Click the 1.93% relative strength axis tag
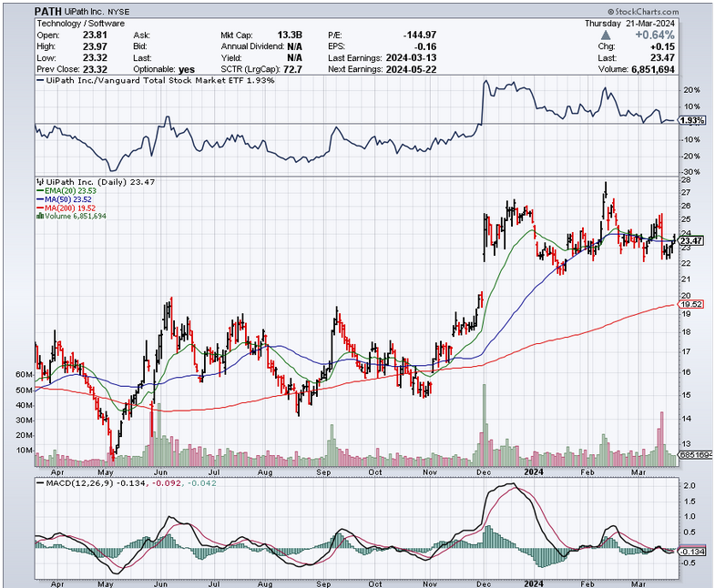 [692, 121]
